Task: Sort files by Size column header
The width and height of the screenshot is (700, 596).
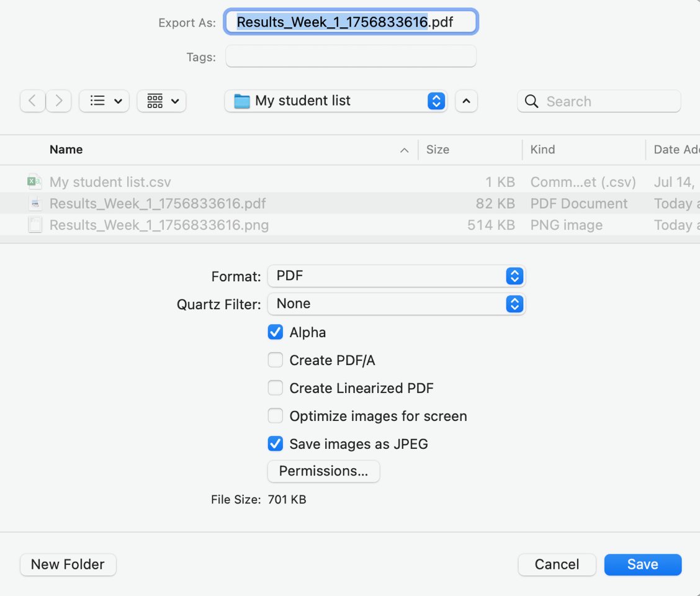Action: click(437, 150)
